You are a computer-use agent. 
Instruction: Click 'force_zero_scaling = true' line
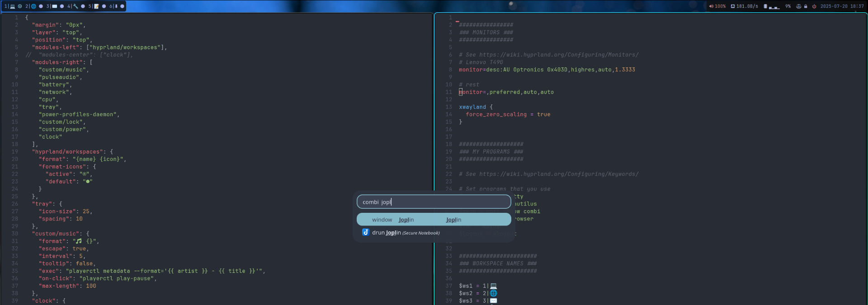(x=508, y=114)
